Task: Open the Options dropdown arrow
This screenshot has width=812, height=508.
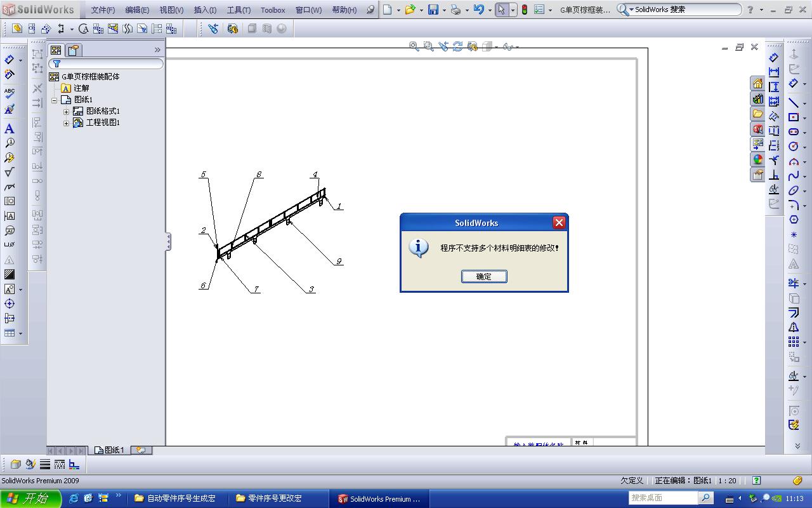Action: (x=549, y=10)
